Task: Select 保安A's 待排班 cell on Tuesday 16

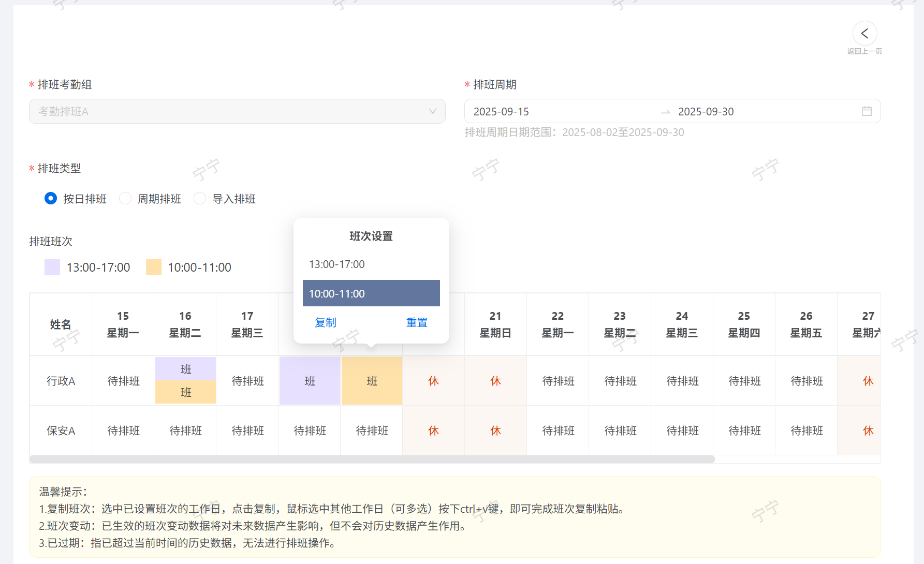Action: [x=185, y=431]
